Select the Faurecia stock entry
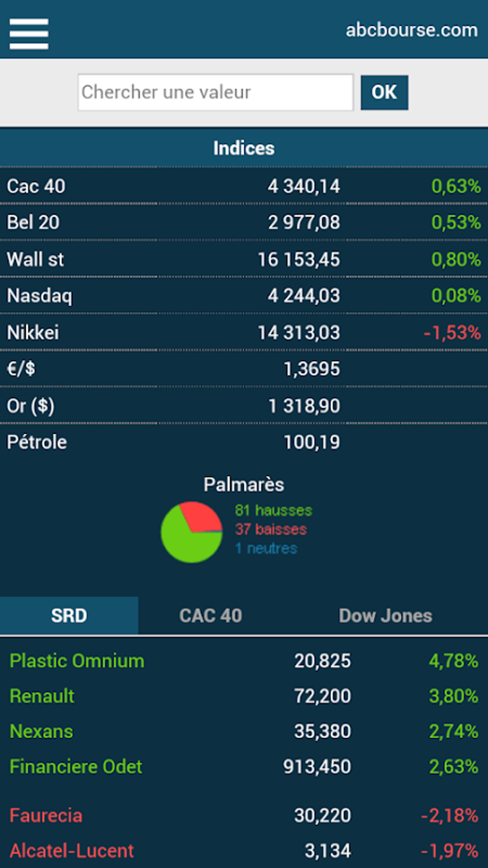The width and height of the screenshot is (488, 868). 46,815
